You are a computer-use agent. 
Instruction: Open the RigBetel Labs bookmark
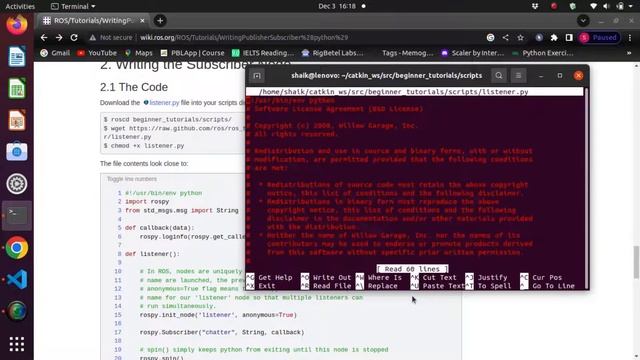coord(333,53)
